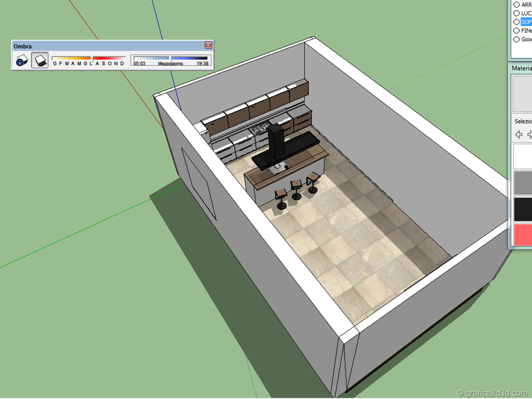The height and width of the screenshot is (399, 532).
Task: Select the radio button of the highlighted SOF layer
Action: (x=516, y=22)
